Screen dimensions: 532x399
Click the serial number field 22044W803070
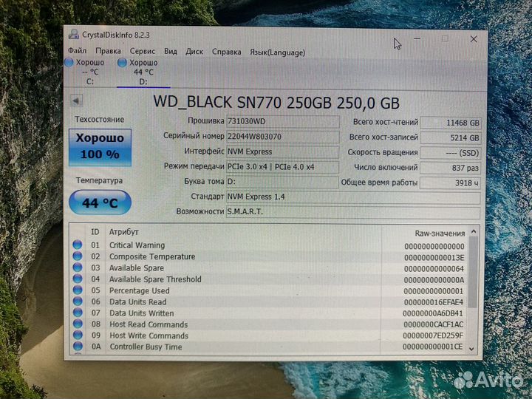pos(282,137)
